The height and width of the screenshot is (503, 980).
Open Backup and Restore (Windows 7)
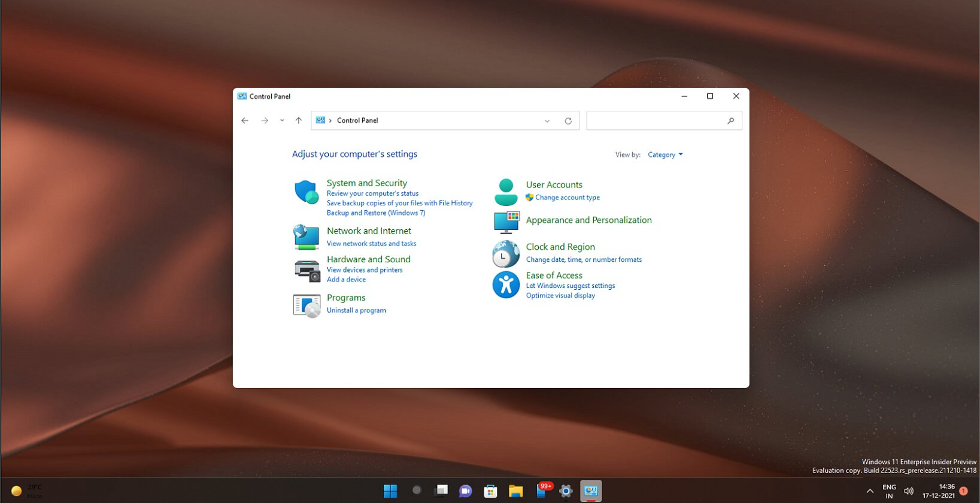pos(376,213)
